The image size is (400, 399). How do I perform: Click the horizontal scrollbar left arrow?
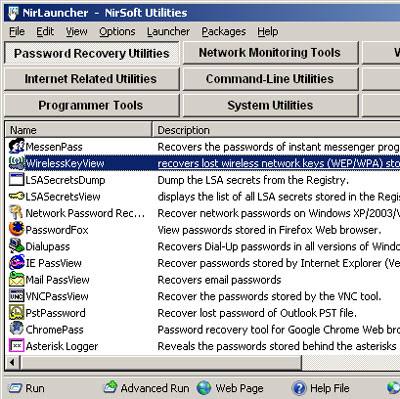12,362
